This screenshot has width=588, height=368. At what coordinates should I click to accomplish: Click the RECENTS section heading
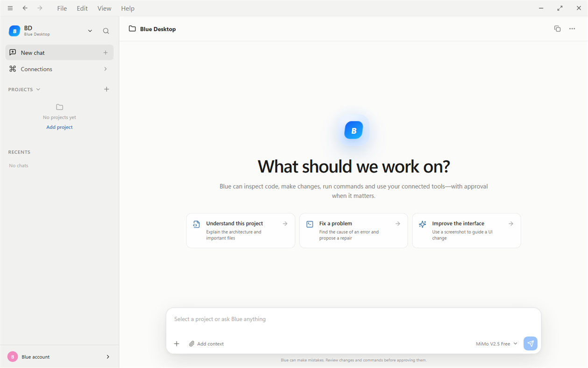click(x=19, y=152)
